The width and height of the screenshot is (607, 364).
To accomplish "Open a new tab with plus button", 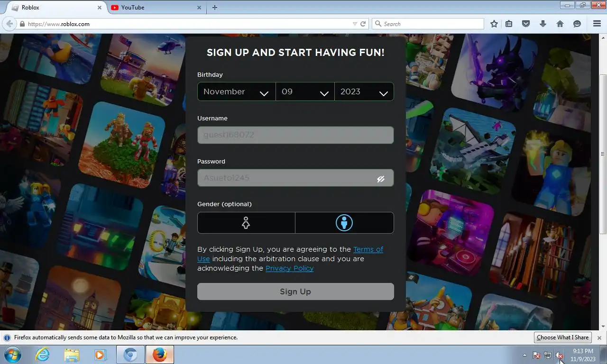I will [x=215, y=8].
